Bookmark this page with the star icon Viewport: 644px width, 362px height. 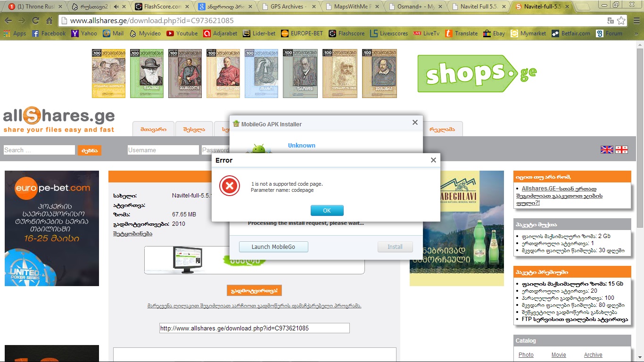pos(621,21)
